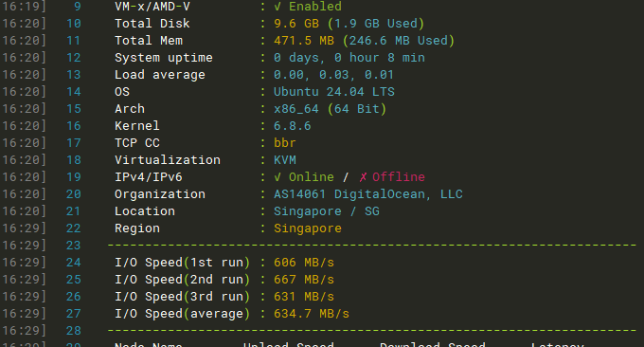Select the '✓ Enabled' value for VM-x/AMD-V
The height and width of the screenshot is (347, 644).
pyautogui.click(x=308, y=7)
